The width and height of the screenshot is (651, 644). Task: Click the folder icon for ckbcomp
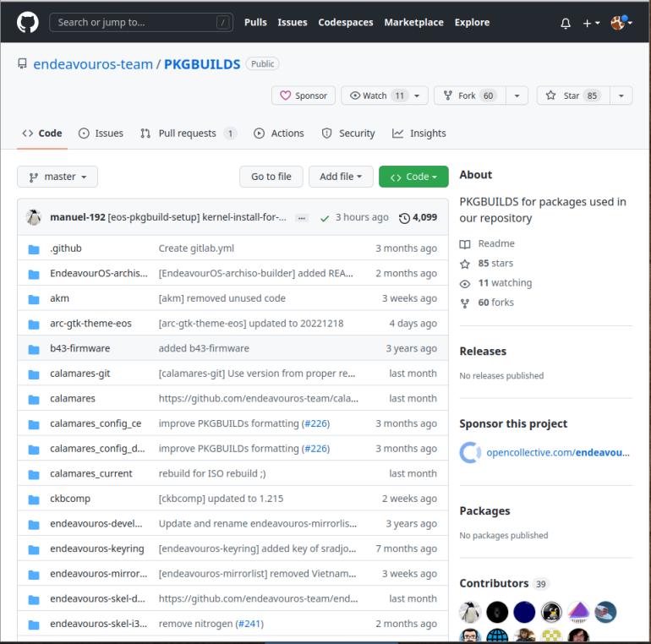click(34, 499)
